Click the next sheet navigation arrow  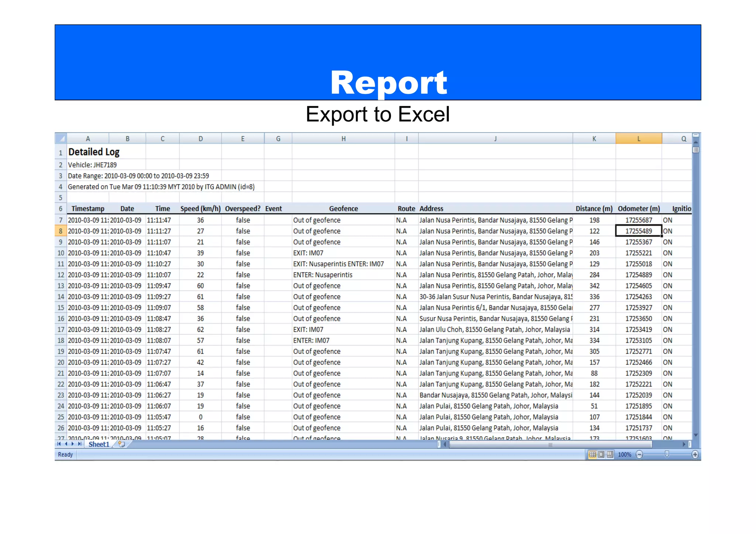click(x=73, y=444)
